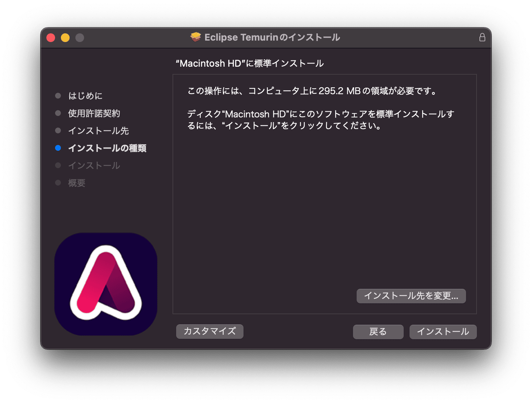Click the インストール button

pos(443,332)
